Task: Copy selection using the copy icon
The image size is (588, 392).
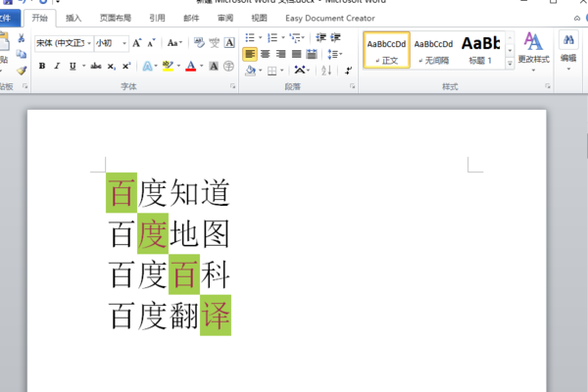Action: point(21,55)
